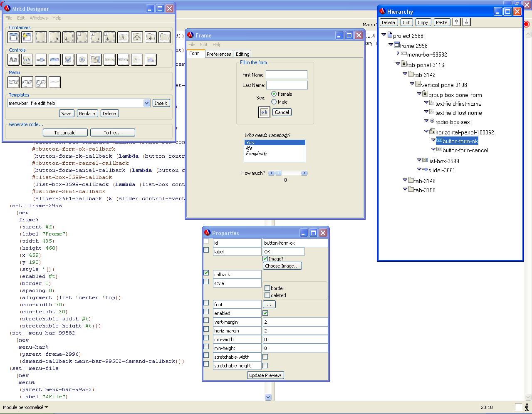The height and width of the screenshot is (414, 532).
Task: Click the menu separator icon
Action: pyautogui.click(x=54, y=82)
